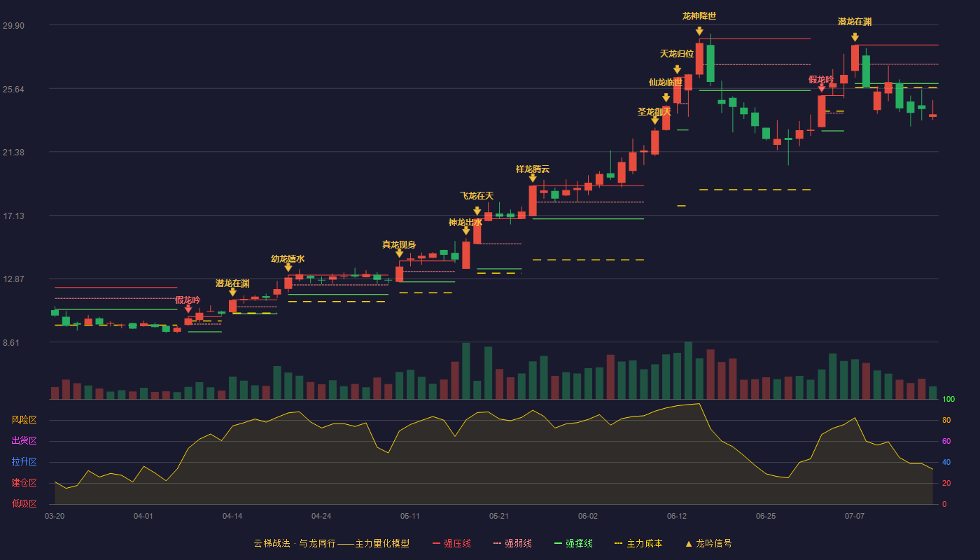Click the 06-25 date label
Viewport: 980px width, 560px height.
click(766, 516)
